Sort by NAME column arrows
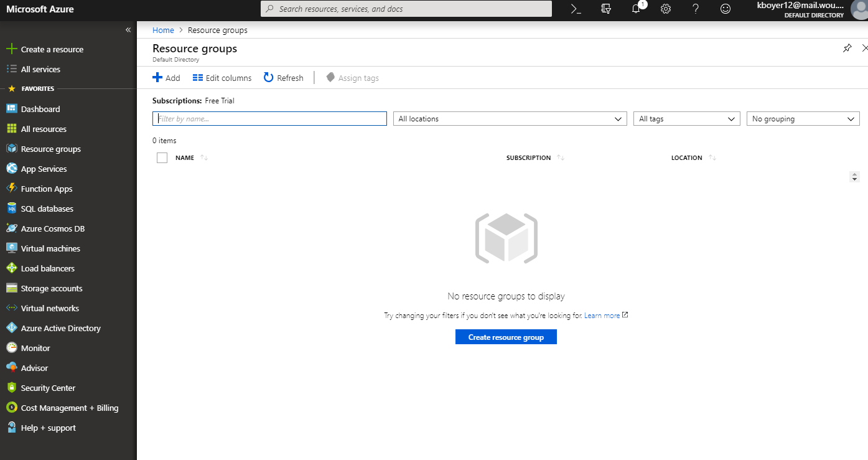This screenshot has width=868, height=460. (x=204, y=157)
